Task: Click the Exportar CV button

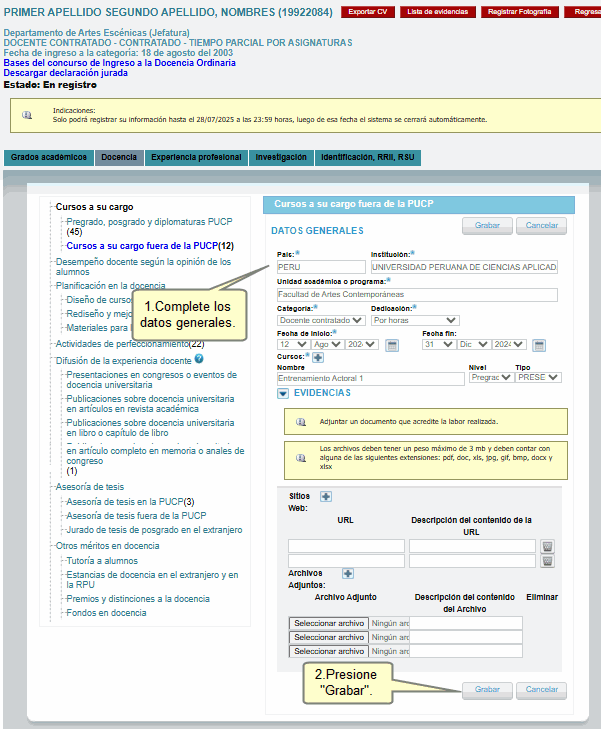Action: (368, 12)
